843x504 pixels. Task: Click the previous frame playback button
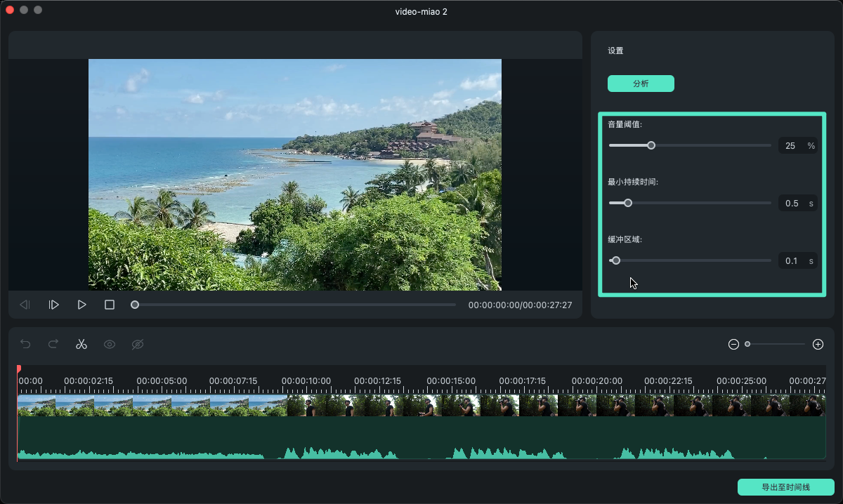25,305
